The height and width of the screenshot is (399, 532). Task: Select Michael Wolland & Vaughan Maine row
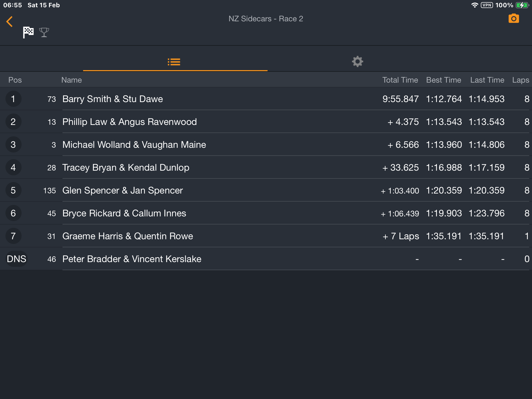(266, 144)
